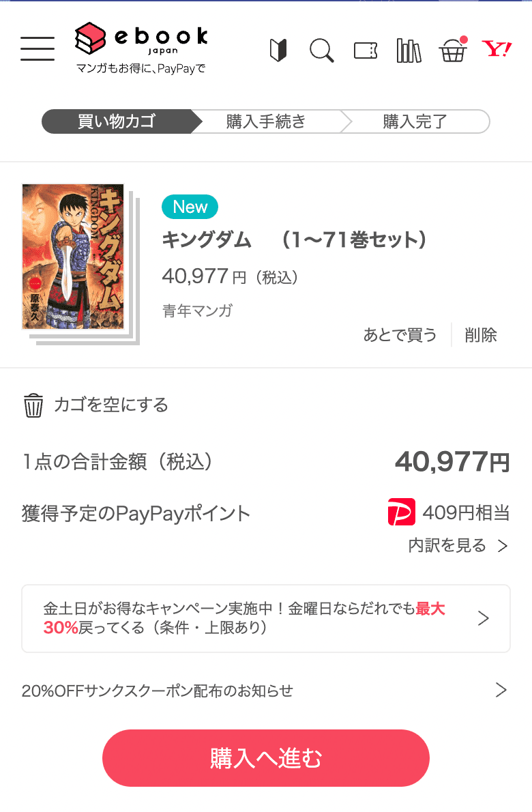This screenshot has height=812, width=532.
Task: Open 20%OFFサンクスクーポン notice arrow
Action: tap(501, 691)
